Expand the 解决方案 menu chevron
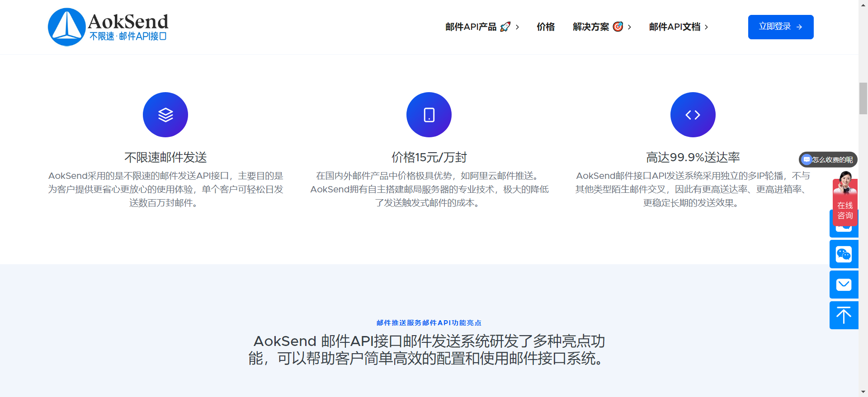The image size is (868, 397). [629, 27]
